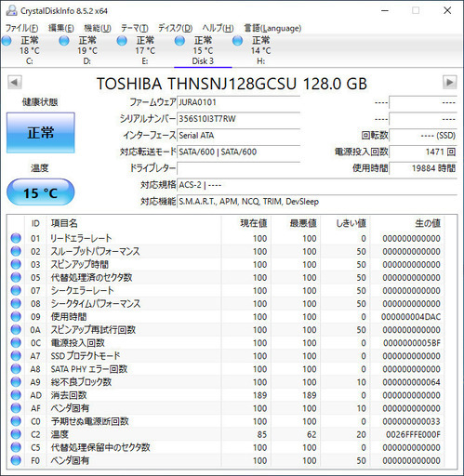Image resolution: width=464 pixels, height=476 pixels.
Task: Open the 編集(E) menu
Action: pyautogui.click(x=61, y=28)
